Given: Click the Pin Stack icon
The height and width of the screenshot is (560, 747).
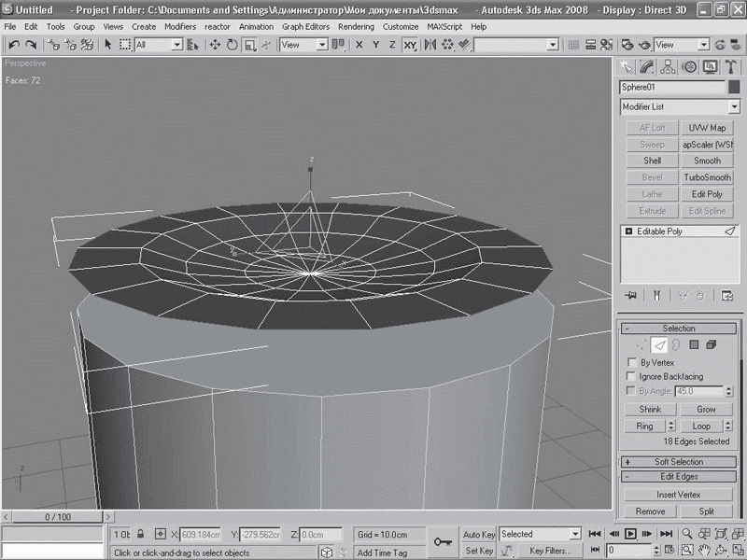Looking at the screenshot, I should coord(631,296).
